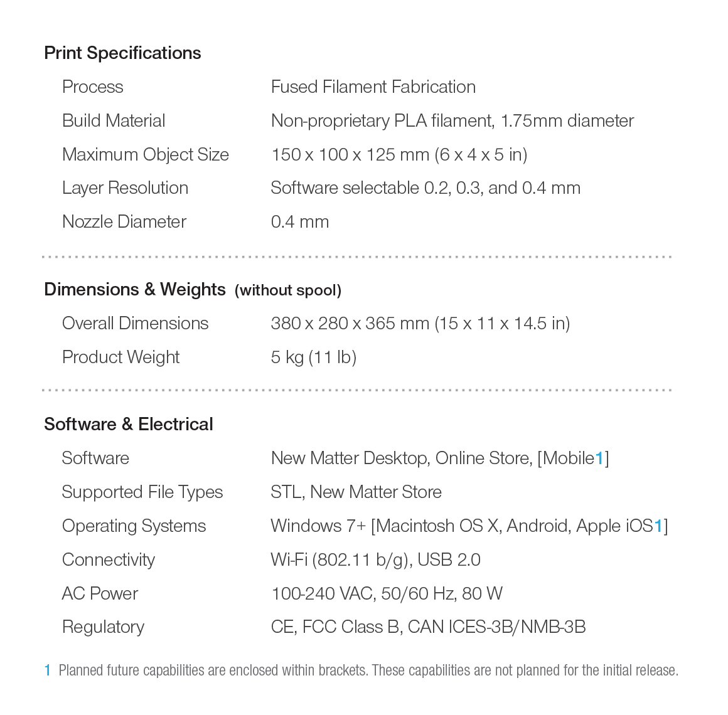Click the Operating Systems label

[134, 526]
